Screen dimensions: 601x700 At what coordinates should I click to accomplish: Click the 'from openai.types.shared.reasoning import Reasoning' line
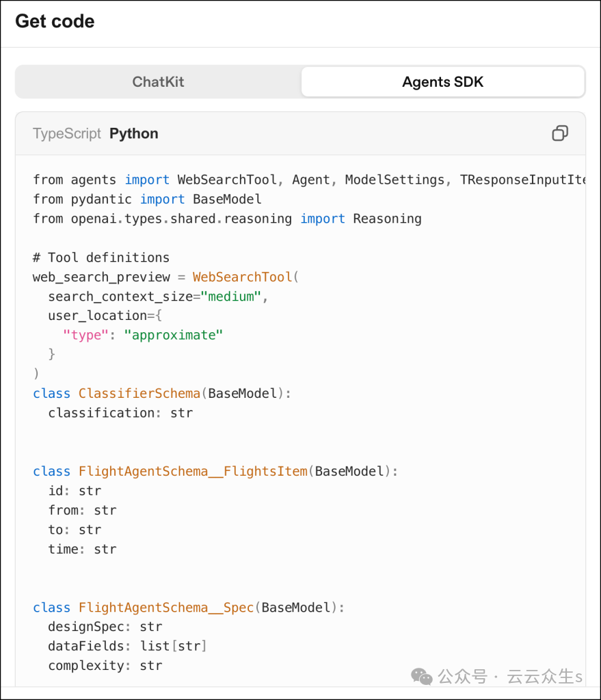[x=227, y=219]
